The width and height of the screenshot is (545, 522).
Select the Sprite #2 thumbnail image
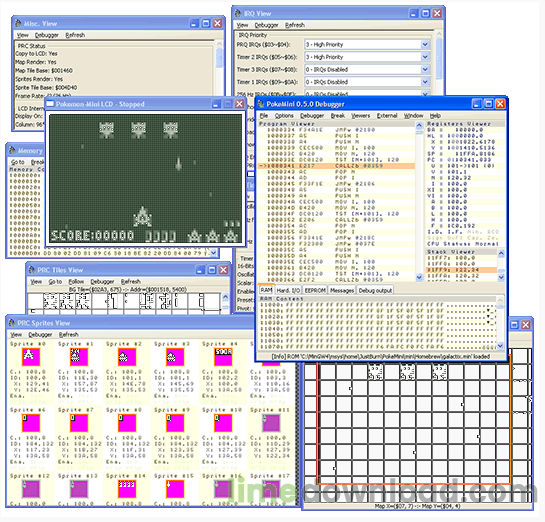tap(127, 357)
